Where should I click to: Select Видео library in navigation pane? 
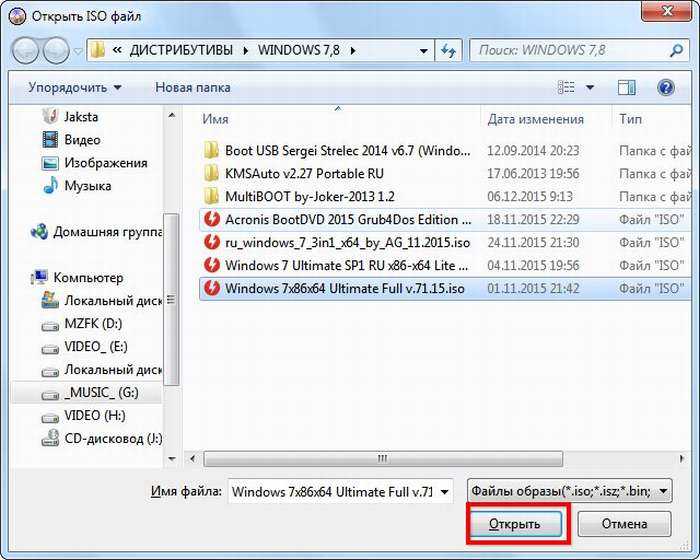tap(71, 140)
